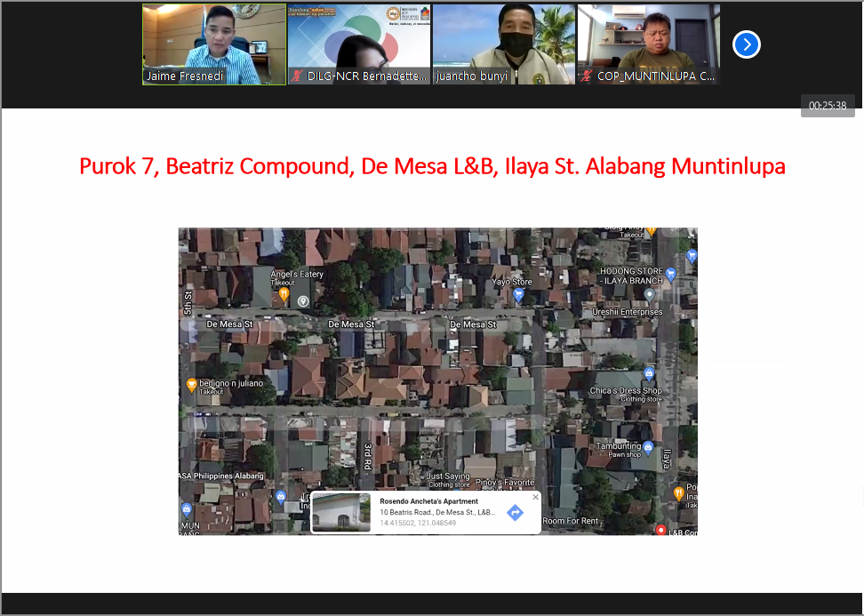Select Jaime Fresnedi video thumbnail
This screenshot has width=864, height=616.
214,44
